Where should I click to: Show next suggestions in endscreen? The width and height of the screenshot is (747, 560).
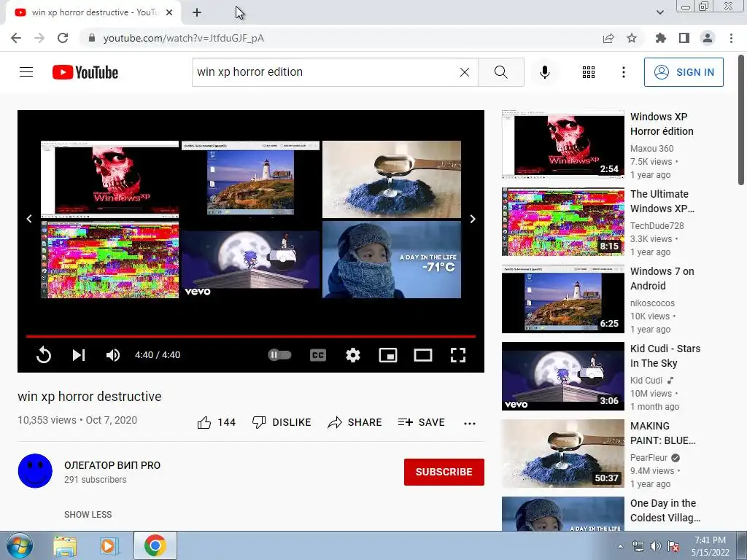473,219
